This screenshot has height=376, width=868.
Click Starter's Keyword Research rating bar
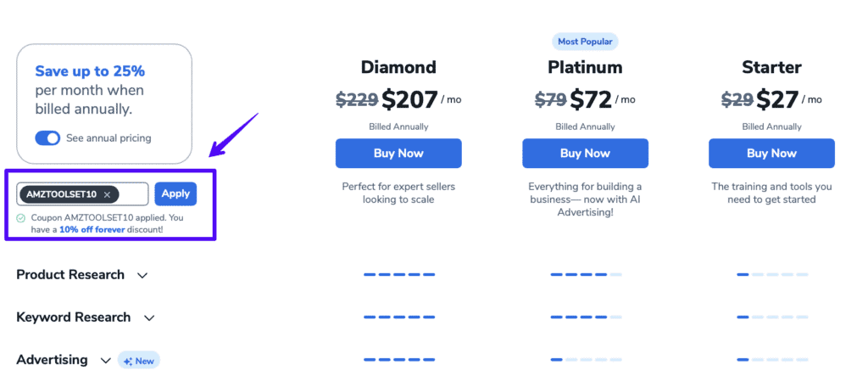(771, 317)
